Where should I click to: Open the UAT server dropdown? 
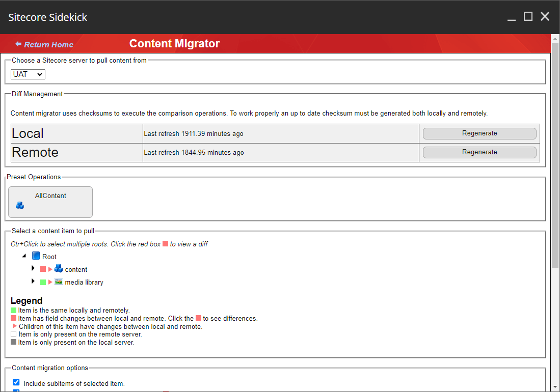click(x=28, y=74)
